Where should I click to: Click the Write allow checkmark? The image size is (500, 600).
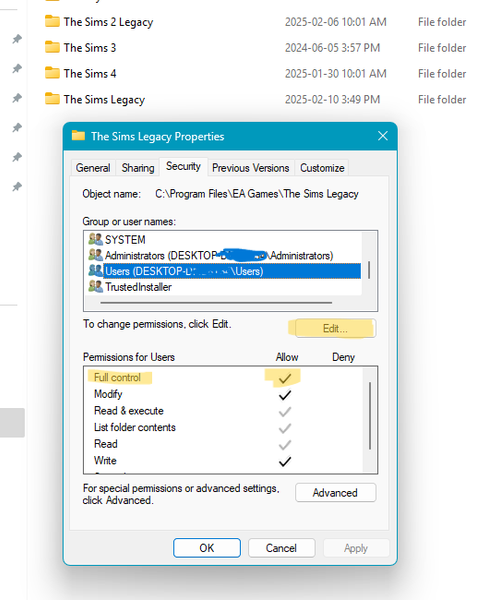(285, 461)
